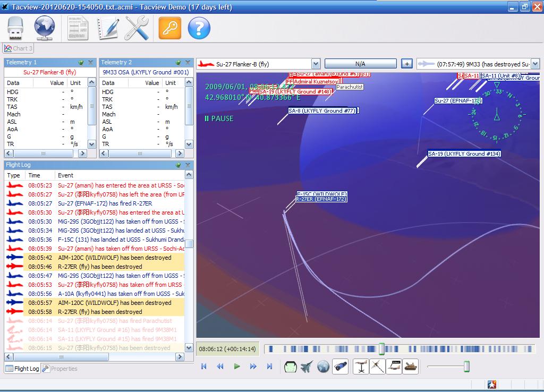The height and width of the screenshot is (392, 544).
Task: Open options via wrench and screwdriver icon
Action: tap(137, 28)
